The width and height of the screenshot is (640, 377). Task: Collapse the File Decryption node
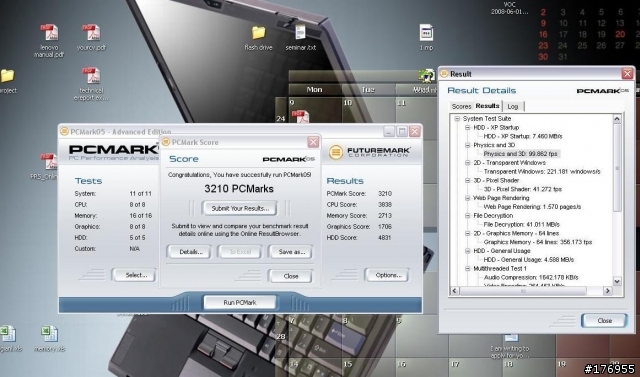pyautogui.click(x=468, y=216)
